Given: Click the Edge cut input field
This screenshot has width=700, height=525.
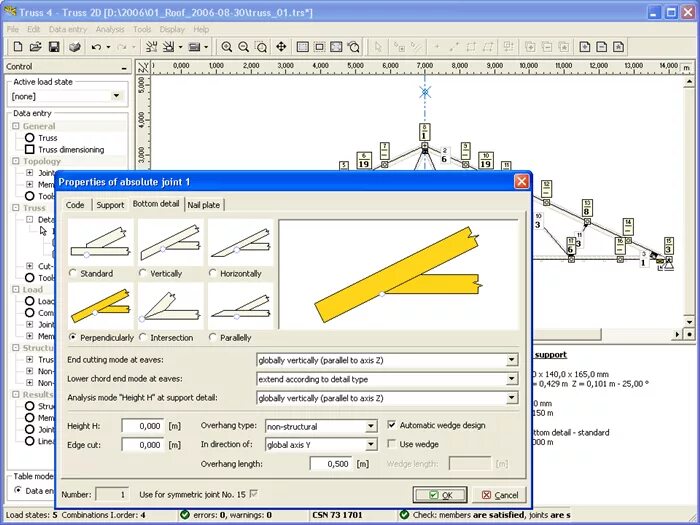Looking at the screenshot, I should tap(143, 445).
